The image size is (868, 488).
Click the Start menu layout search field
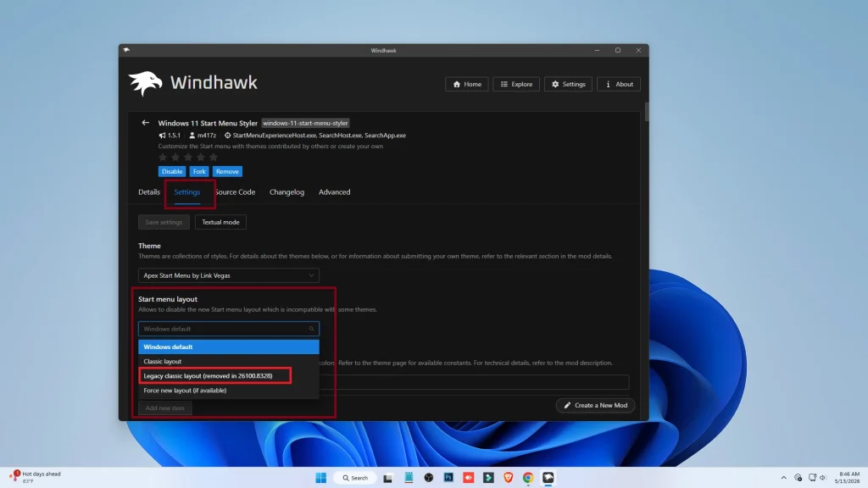pyautogui.click(x=229, y=329)
